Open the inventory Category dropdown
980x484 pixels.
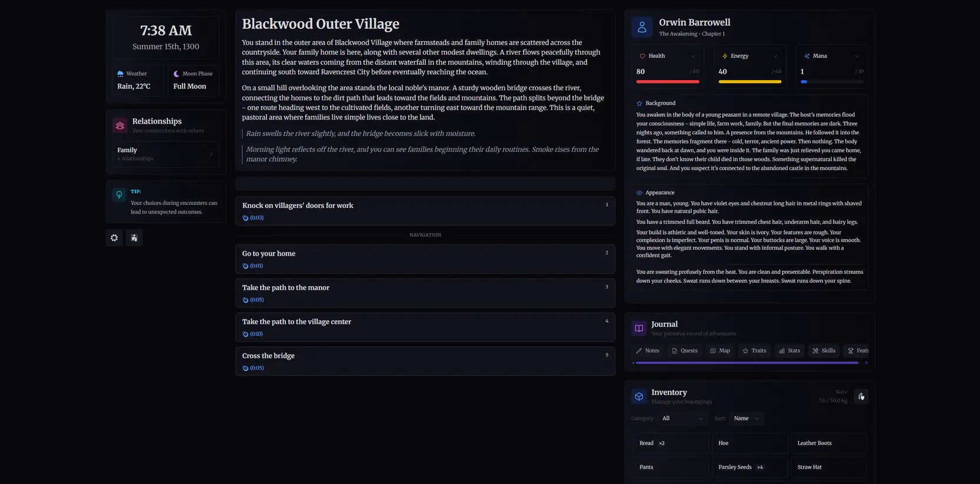point(682,419)
